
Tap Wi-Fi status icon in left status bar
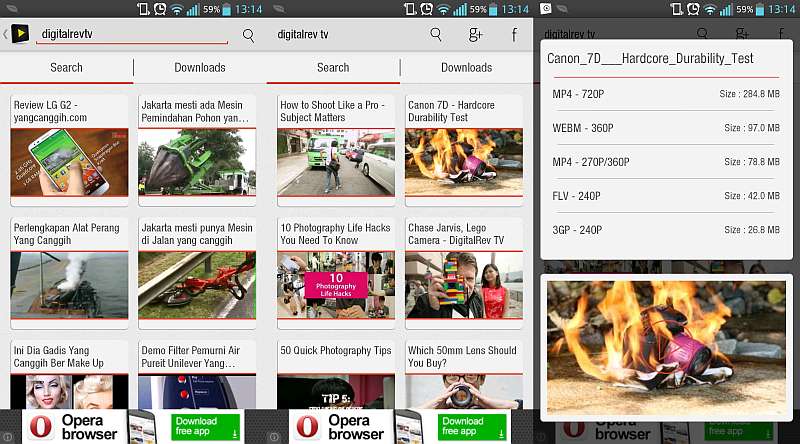177,9
